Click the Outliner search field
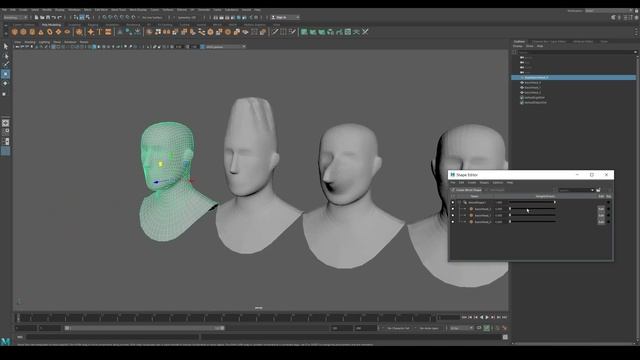Screen dimensions: 640x360 click(575, 52)
